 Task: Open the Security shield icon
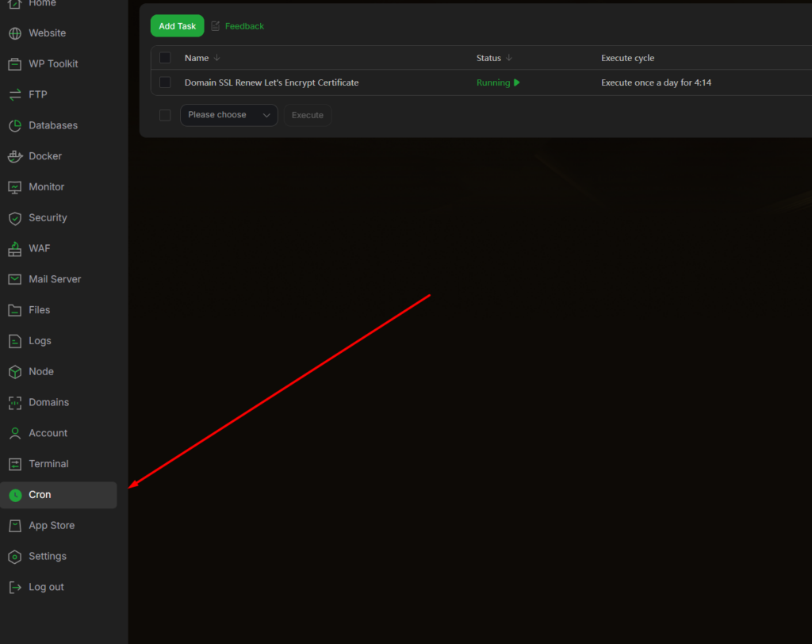click(15, 218)
